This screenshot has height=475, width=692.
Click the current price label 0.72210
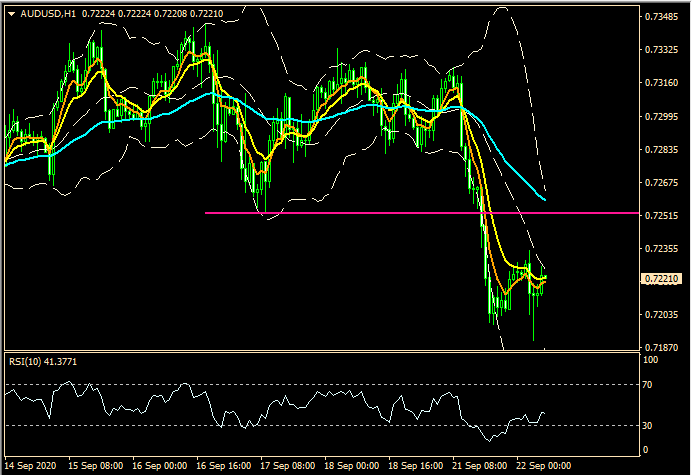click(662, 280)
